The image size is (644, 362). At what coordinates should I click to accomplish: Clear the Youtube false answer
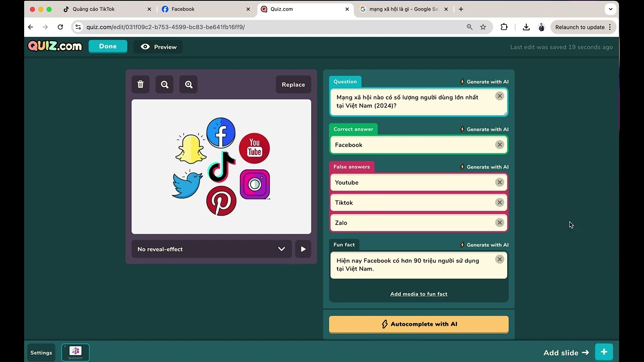tap(500, 183)
